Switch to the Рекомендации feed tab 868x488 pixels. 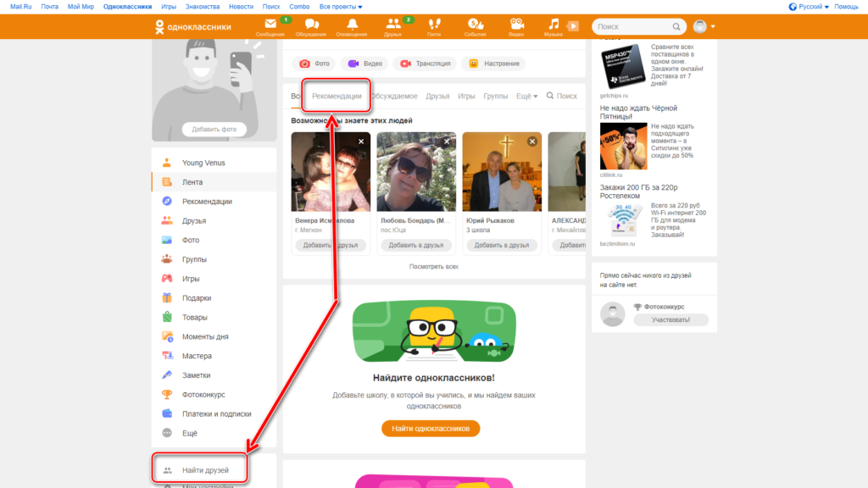point(337,97)
